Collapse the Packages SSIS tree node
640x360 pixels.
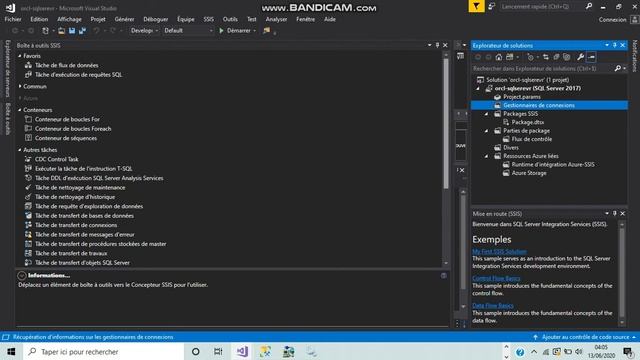click(x=487, y=114)
